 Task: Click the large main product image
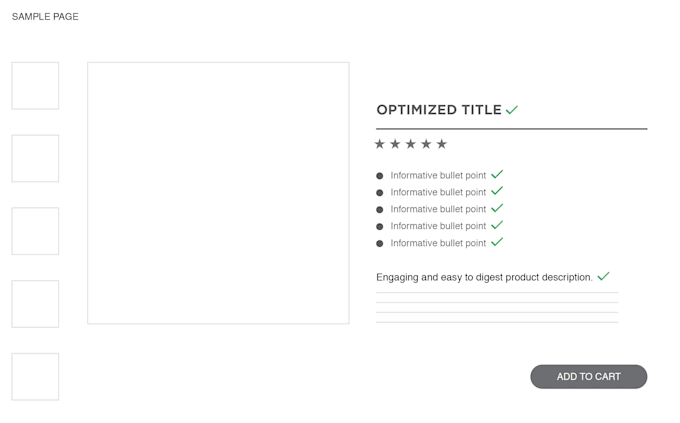pos(218,193)
